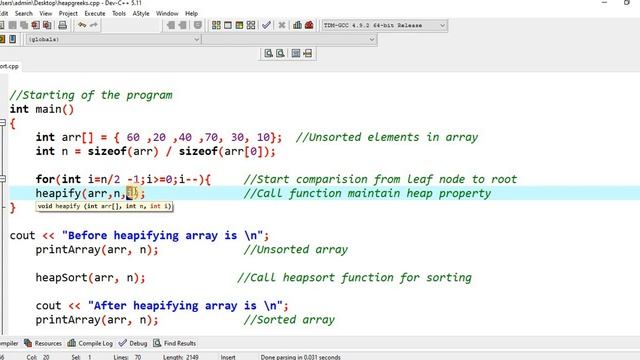Click the "Before heapifying array is" cout line
Screen dimensions: 640x360
(140, 236)
